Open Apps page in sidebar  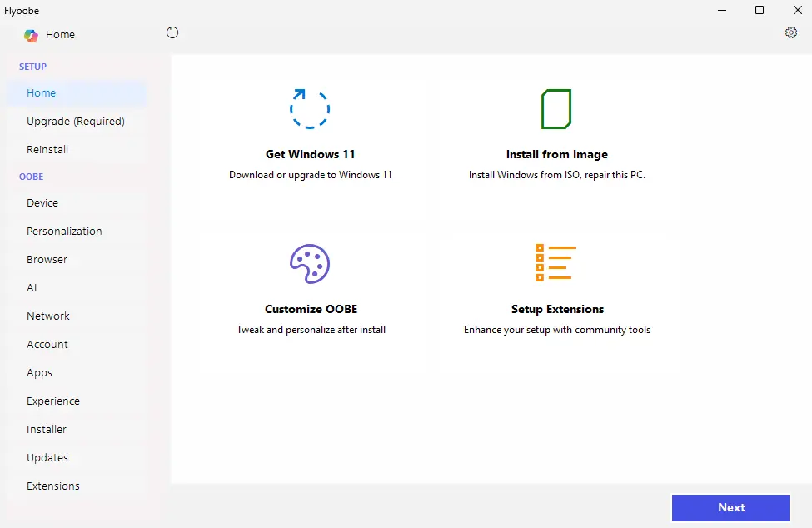tap(77, 373)
